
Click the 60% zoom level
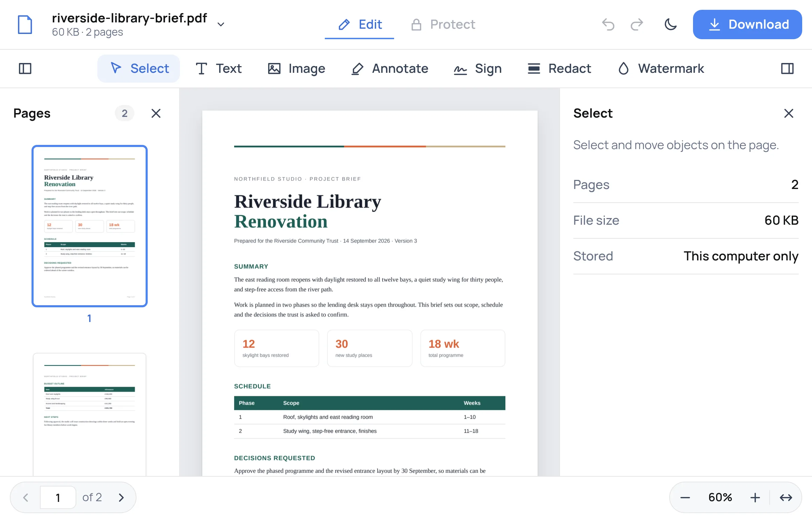[x=720, y=497]
